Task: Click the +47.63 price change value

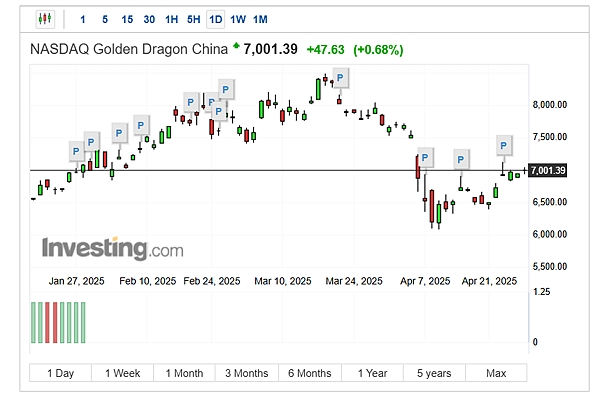Action: 326,50
